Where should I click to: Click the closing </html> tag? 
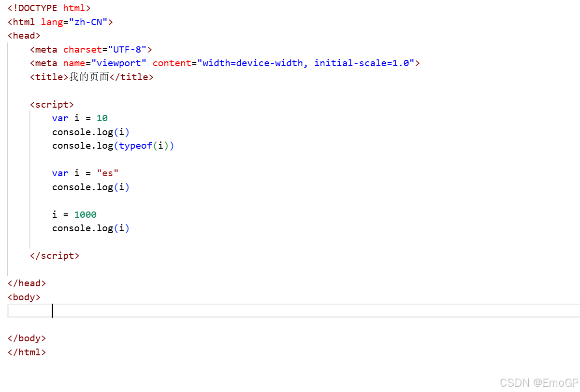pyautogui.click(x=27, y=352)
